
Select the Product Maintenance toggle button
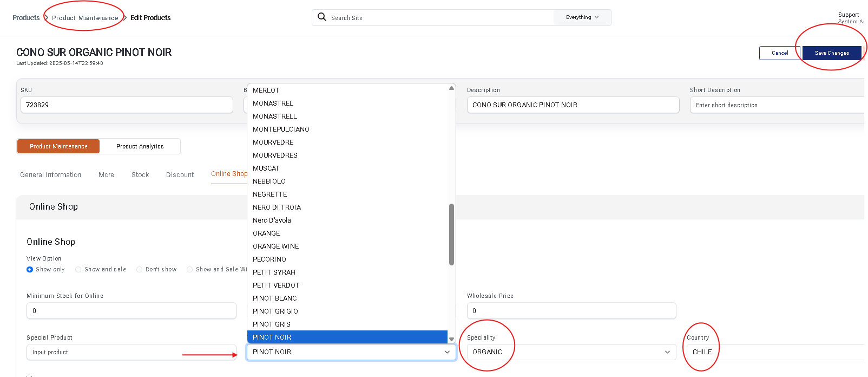tap(58, 146)
